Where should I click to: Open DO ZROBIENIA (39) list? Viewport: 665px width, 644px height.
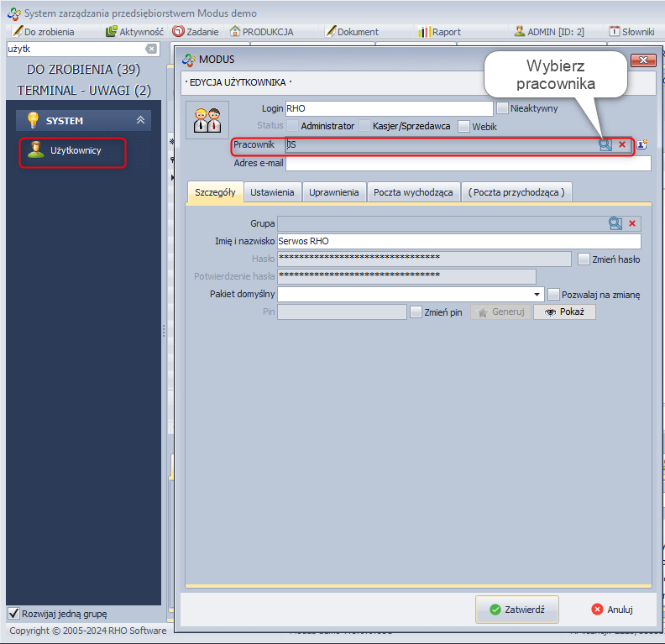(x=83, y=70)
